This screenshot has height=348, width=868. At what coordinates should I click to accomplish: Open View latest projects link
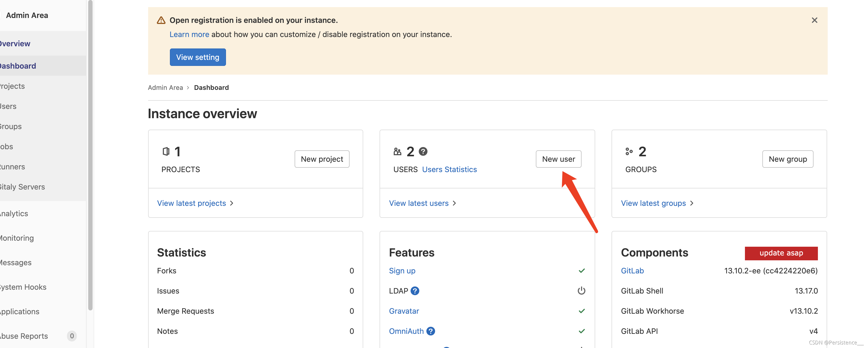coord(191,203)
